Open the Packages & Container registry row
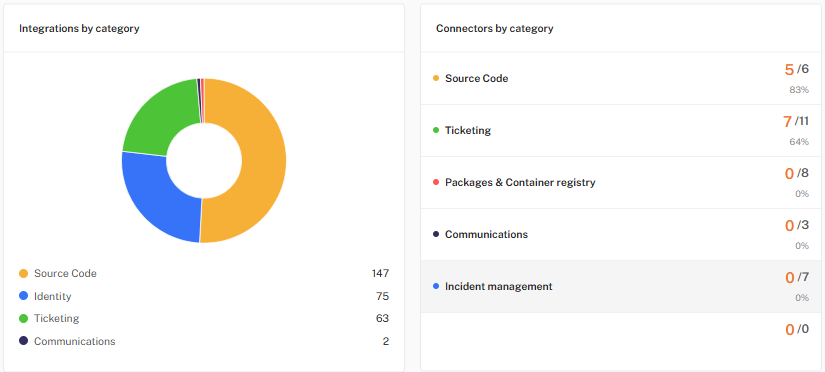825x372 pixels. point(620,183)
